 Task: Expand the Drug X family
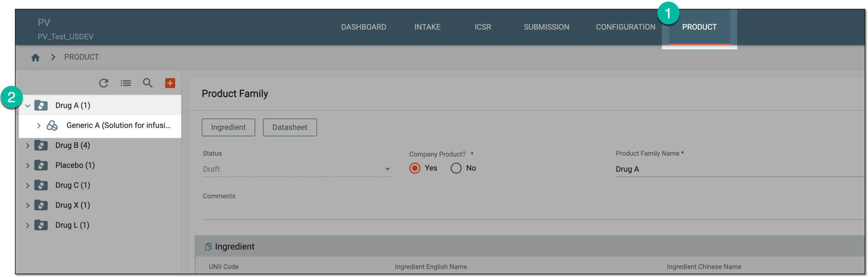28,205
